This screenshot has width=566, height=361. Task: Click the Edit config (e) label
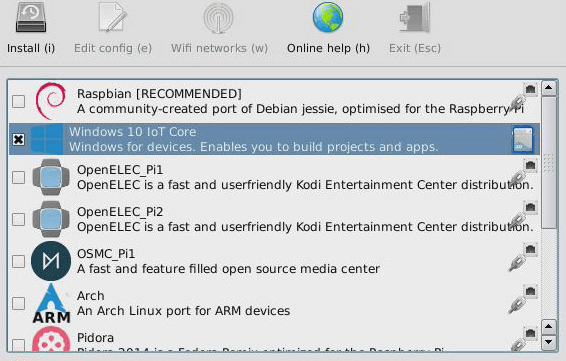tap(113, 48)
